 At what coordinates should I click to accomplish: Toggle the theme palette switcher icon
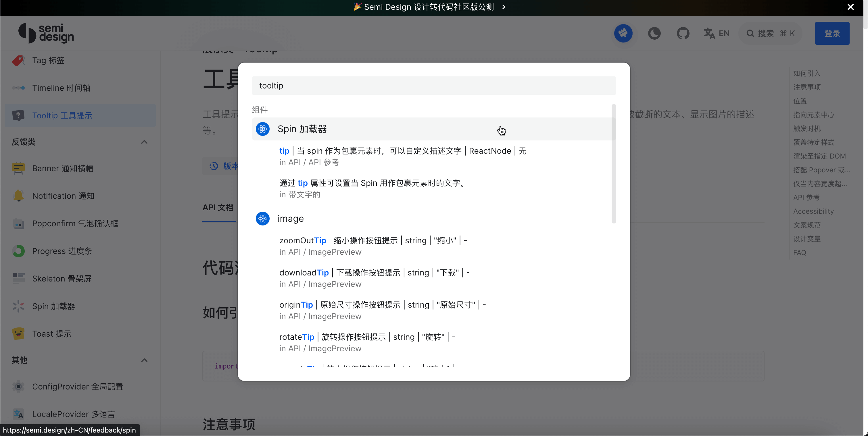[623, 33]
